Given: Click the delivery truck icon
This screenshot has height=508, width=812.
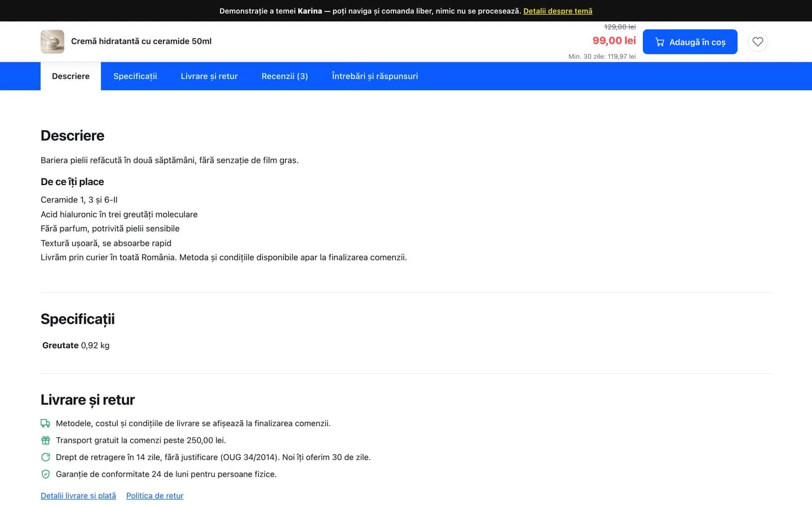Looking at the screenshot, I should (x=46, y=423).
